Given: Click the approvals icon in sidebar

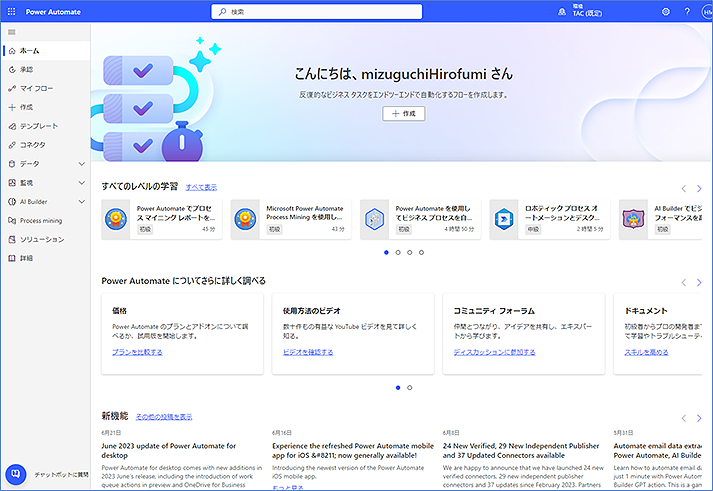Looking at the screenshot, I should point(12,70).
